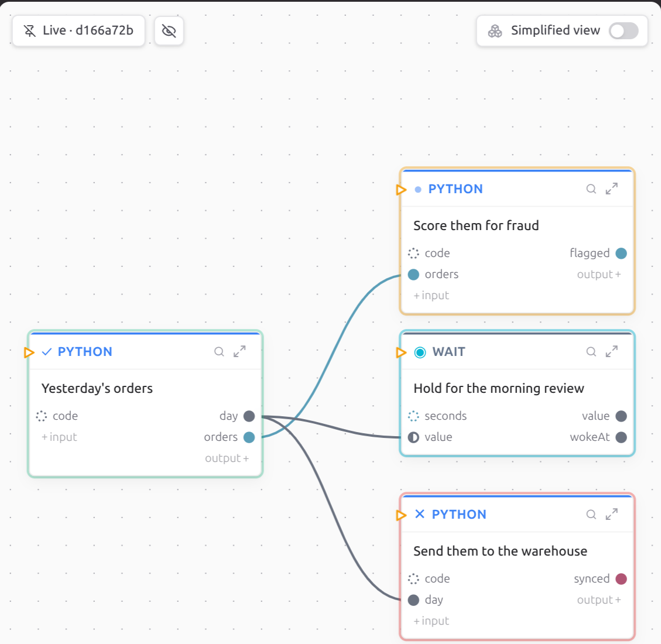Click the code input port on Yesterday's orders

42,416
